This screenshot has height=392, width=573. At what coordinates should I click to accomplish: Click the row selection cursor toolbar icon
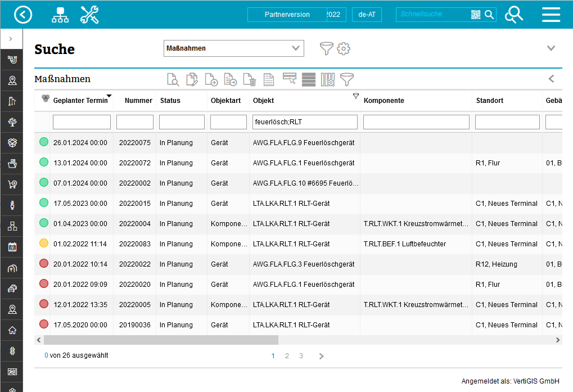290,78
